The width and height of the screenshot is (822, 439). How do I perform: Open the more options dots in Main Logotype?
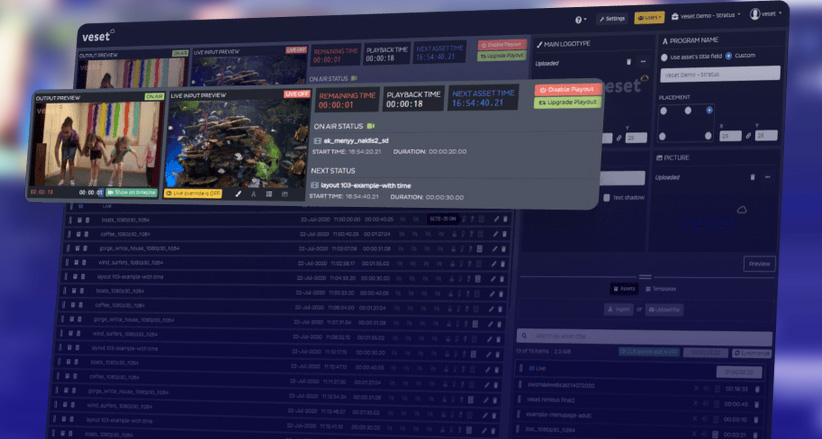tap(643, 62)
